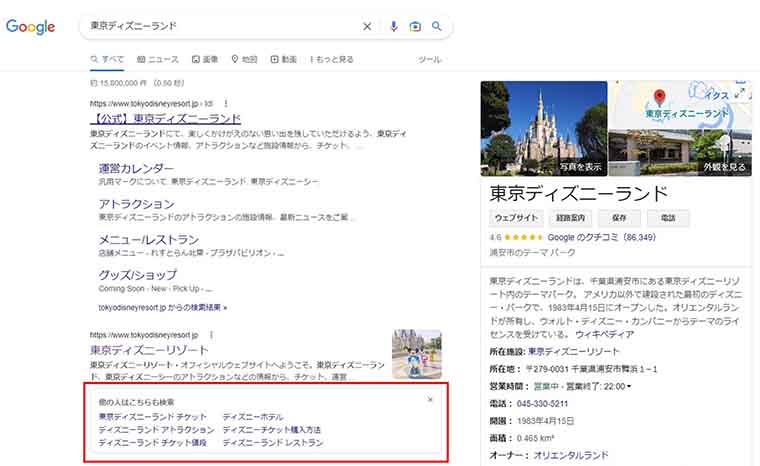The image size is (760, 466).
Task: Switch to the 動画 tab
Action: pos(284,59)
